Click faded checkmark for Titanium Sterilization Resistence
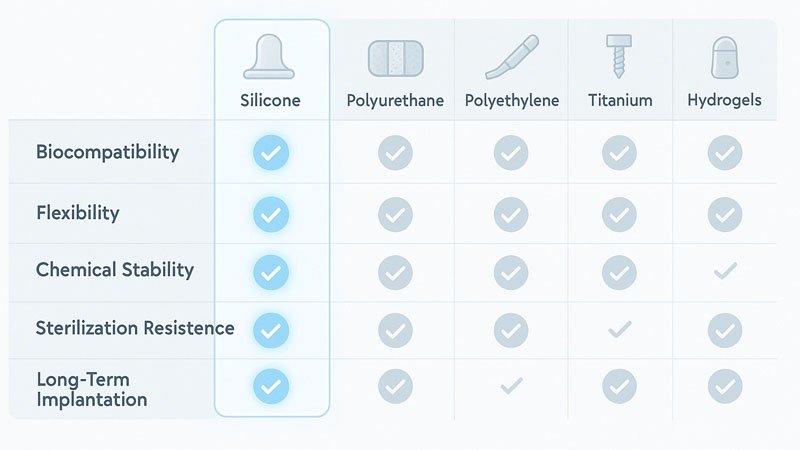Image resolution: width=800 pixels, height=450 pixels. pos(620,329)
